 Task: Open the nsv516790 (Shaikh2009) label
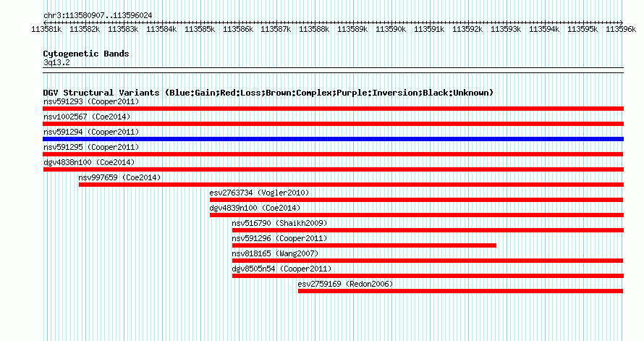click(x=279, y=223)
